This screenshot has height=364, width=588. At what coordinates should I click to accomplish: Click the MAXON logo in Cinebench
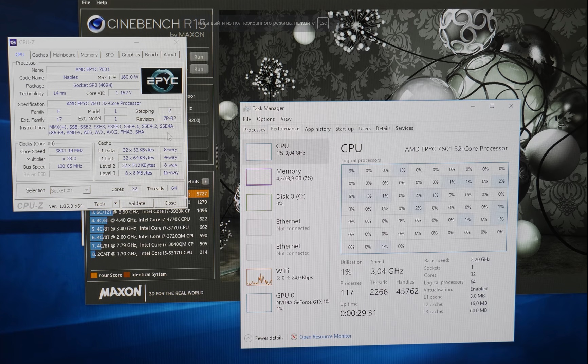point(120,292)
